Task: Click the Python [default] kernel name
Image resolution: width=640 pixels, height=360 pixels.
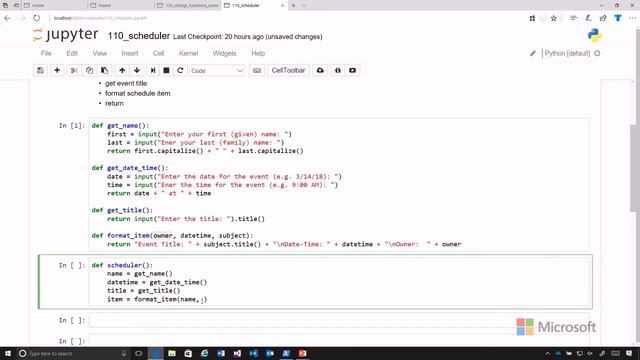Action: (x=567, y=53)
